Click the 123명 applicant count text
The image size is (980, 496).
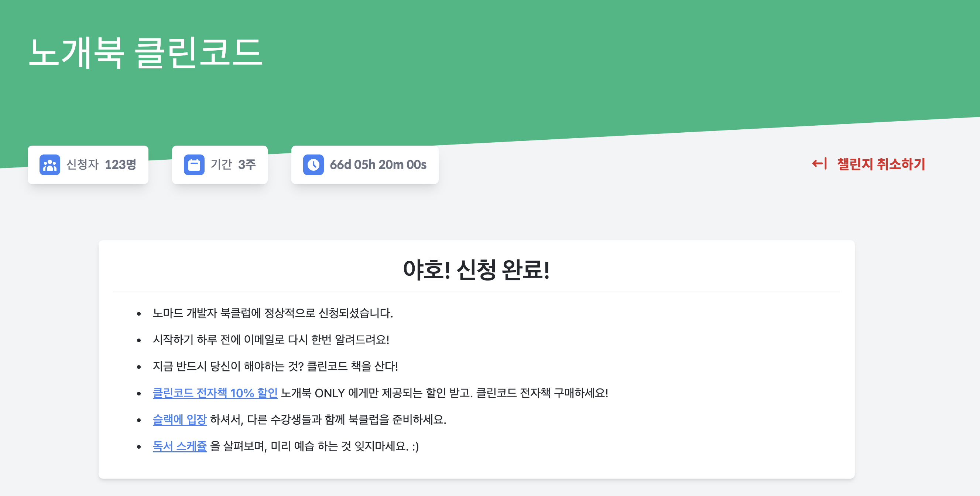[x=120, y=165]
